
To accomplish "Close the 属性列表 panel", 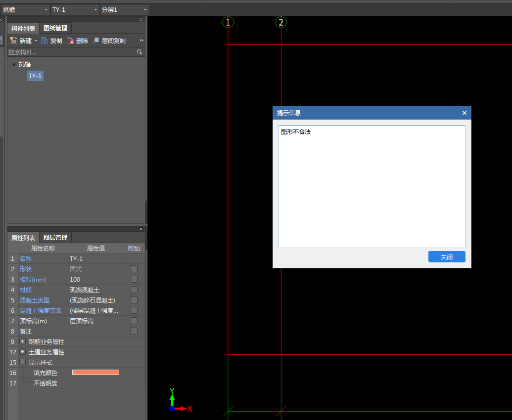I will tap(141, 229).
